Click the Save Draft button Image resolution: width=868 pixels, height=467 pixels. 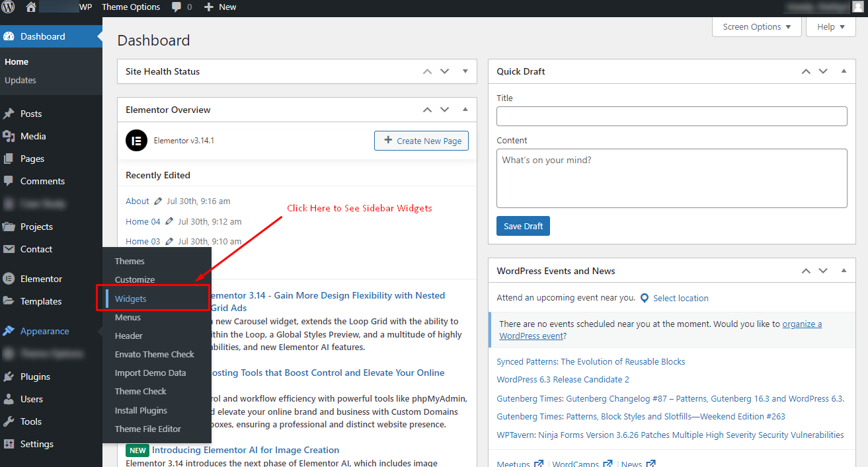tap(523, 226)
